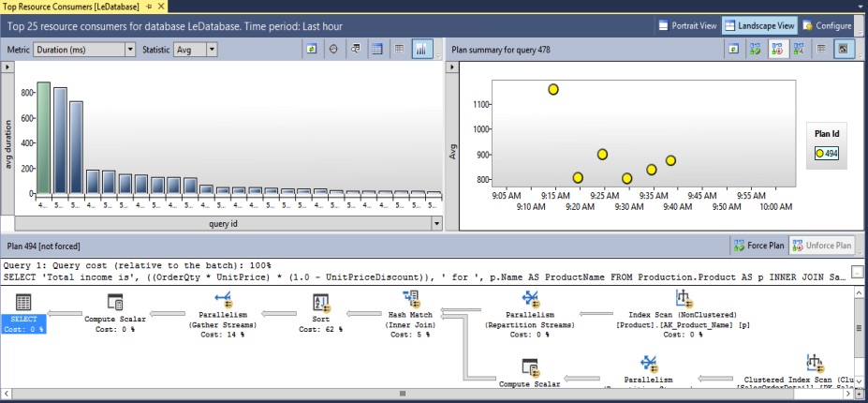Image resolution: width=868 pixels, height=403 pixels.
Task: Select Parallelism Repartition Streams Cost 0% operator
Action: tap(530, 315)
